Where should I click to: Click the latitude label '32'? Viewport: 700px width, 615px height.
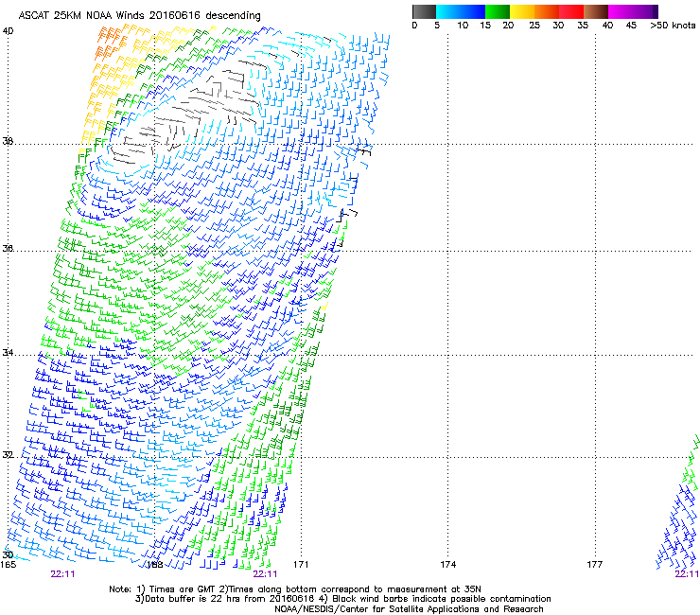[x=8, y=455]
